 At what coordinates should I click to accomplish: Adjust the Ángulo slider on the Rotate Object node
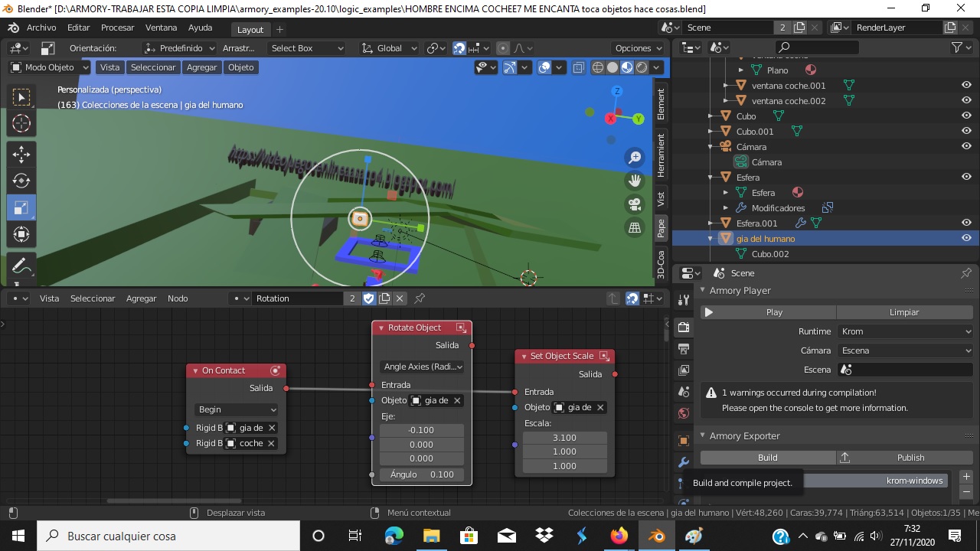pos(420,474)
